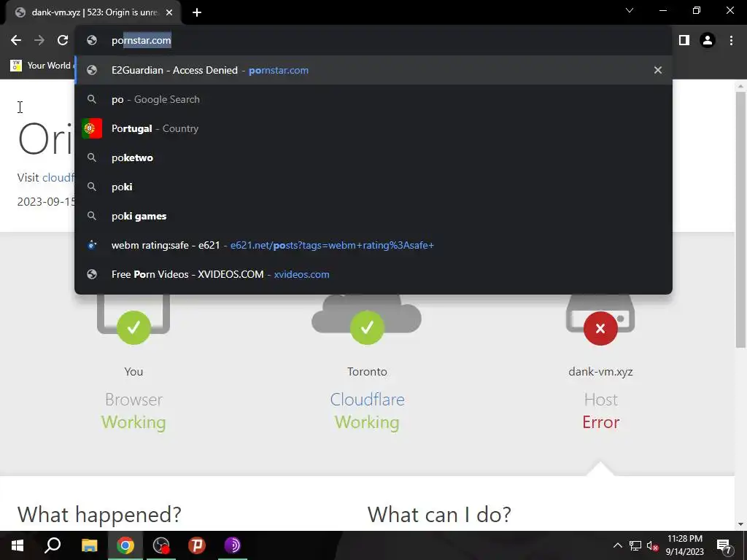Click the green check icon above You
The width and height of the screenshot is (747, 560).
click(133, 327)
